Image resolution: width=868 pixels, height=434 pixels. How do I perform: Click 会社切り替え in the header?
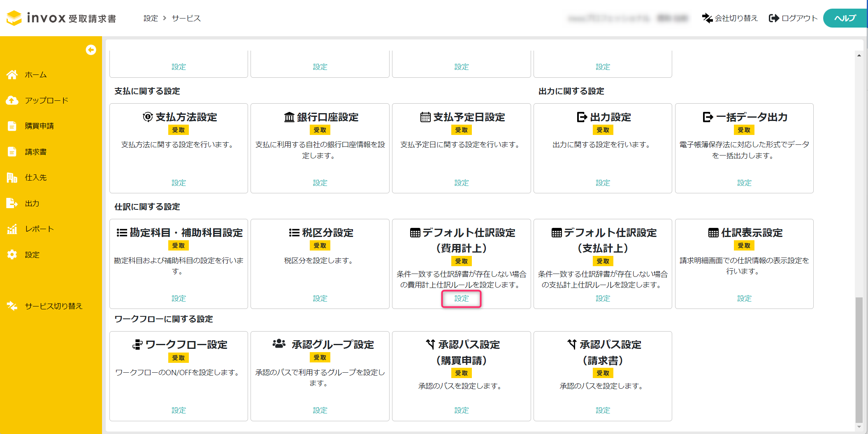[730, 18]
